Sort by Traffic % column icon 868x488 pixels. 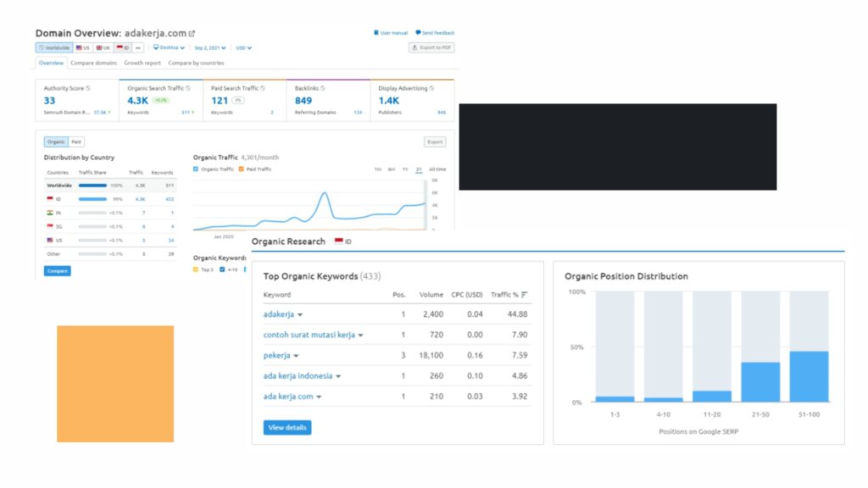click(525, 295)
